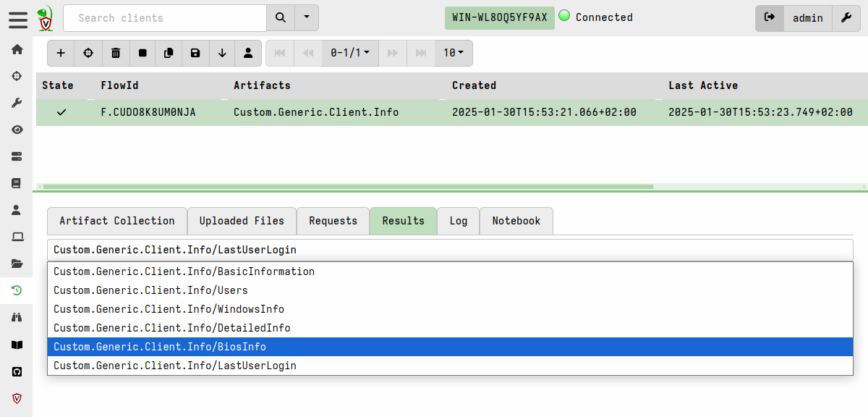Click the wrench icon in left sidebar
The image size is (868, 417).
17,103
